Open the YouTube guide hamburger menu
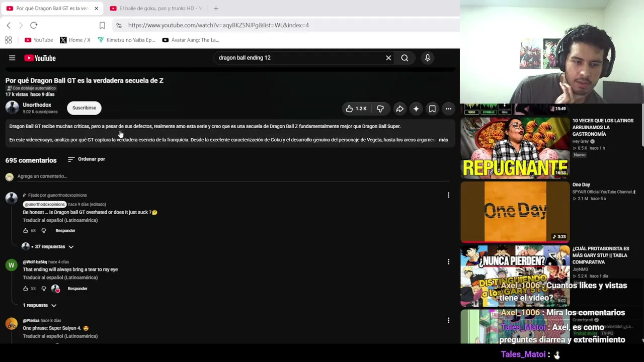The height and width of the screenshot is (362, 644). [12, 58]
